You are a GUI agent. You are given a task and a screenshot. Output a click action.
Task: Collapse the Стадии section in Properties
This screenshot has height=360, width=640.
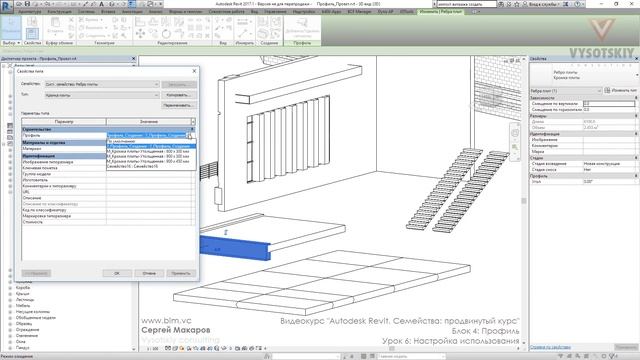(x=636, y=158)
